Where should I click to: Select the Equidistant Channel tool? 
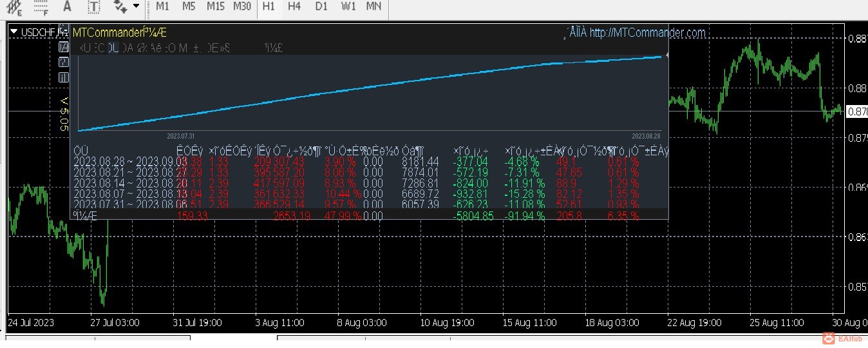[x=14, y=6]
